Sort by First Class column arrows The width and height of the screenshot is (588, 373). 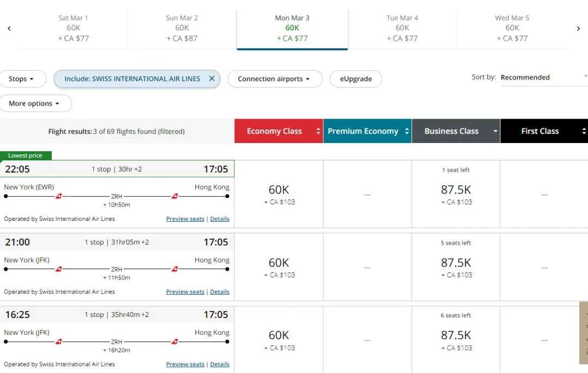(x=584, y=131)
